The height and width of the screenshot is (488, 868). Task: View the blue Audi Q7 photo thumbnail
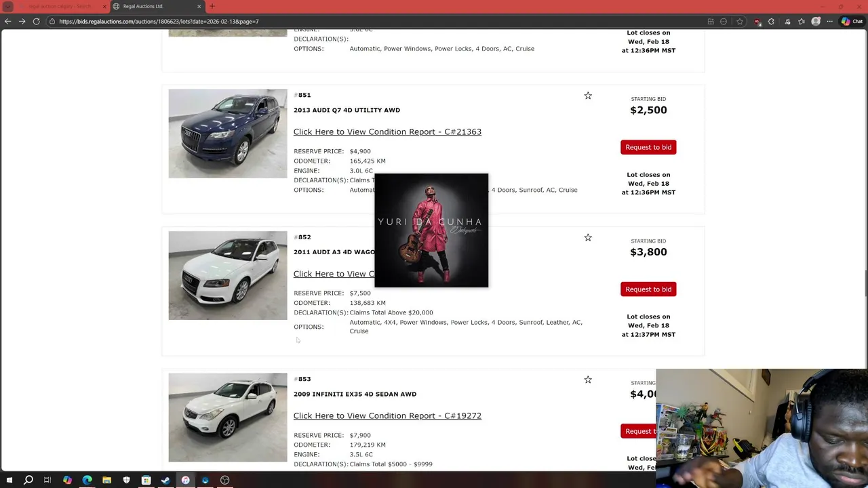coord(228,134)
